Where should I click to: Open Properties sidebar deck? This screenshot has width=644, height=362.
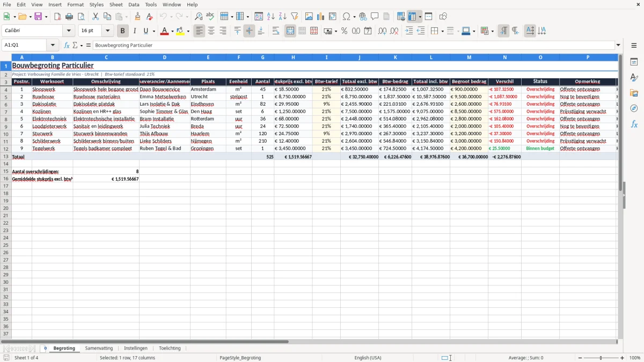pyautogui.click(x=634, y=62)
